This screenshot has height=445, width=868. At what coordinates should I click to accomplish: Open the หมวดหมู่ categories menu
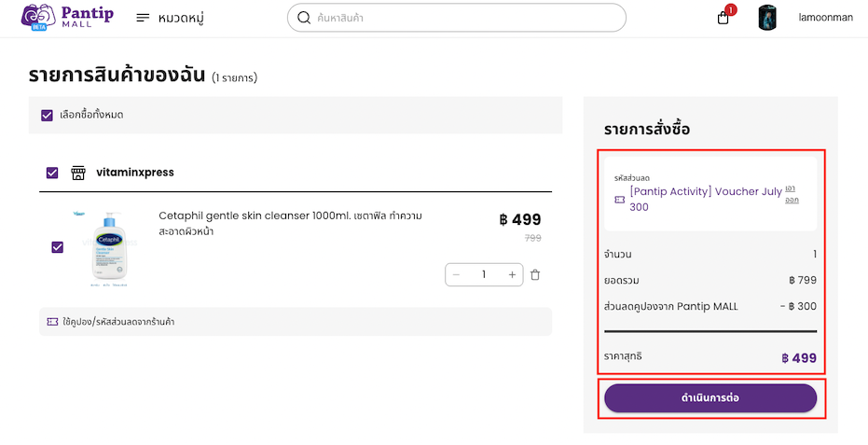point(171,18)
